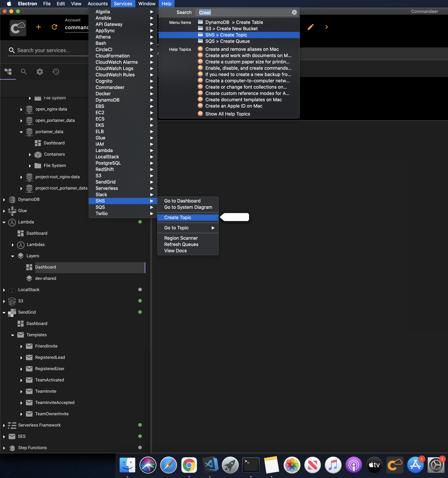The image size is (448, 478).
Task: Click the orange plus add account icon
Action: coord(38,27)
